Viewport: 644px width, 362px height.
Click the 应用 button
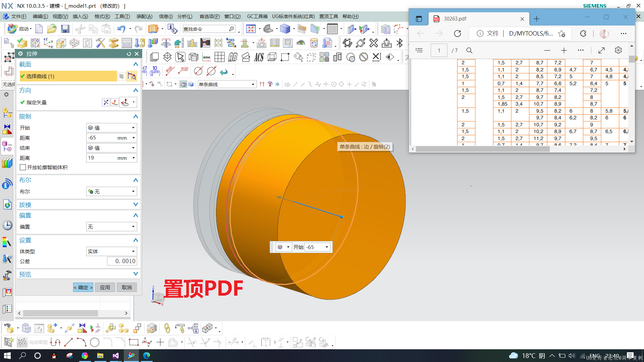coord(105,287)
